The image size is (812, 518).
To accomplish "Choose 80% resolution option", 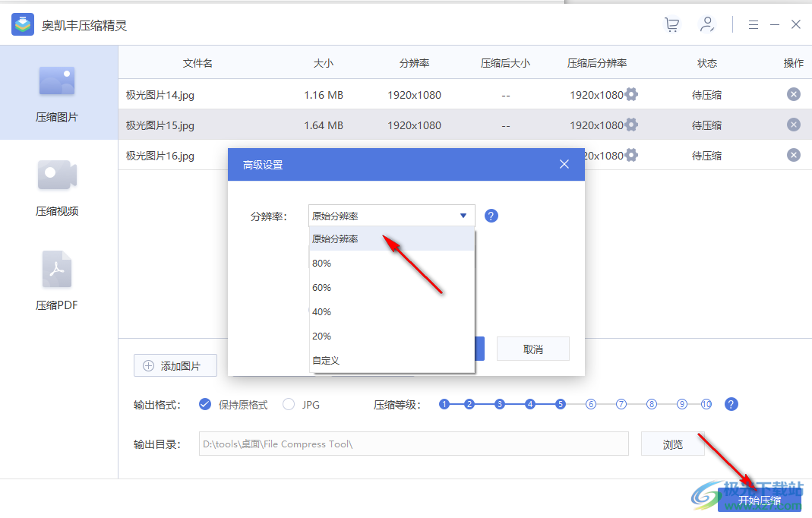I will [392, 263].
